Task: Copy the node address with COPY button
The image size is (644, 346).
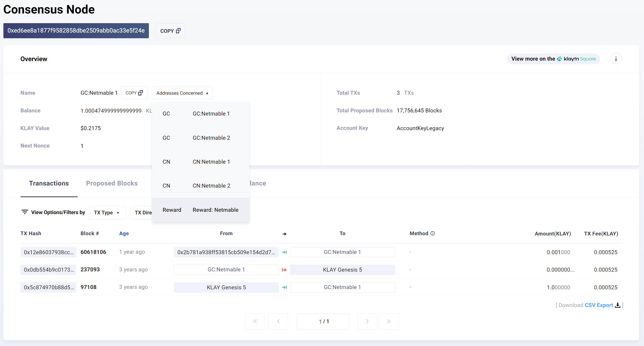Action: [x=170, y=31]
